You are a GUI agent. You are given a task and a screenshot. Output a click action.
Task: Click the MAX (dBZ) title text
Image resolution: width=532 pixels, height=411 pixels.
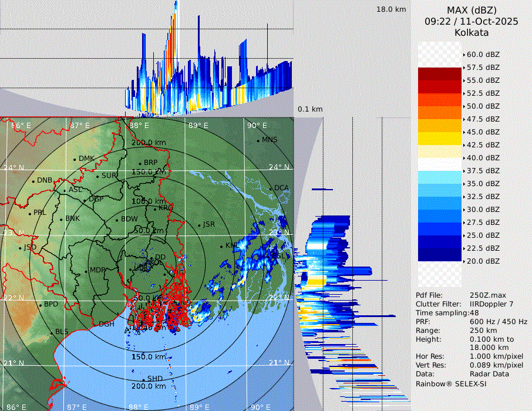click(x=472, y=10)
